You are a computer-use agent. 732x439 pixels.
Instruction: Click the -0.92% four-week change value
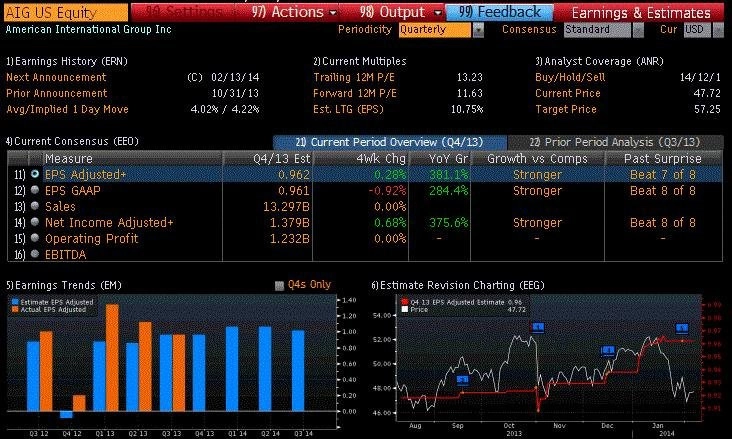387,191
